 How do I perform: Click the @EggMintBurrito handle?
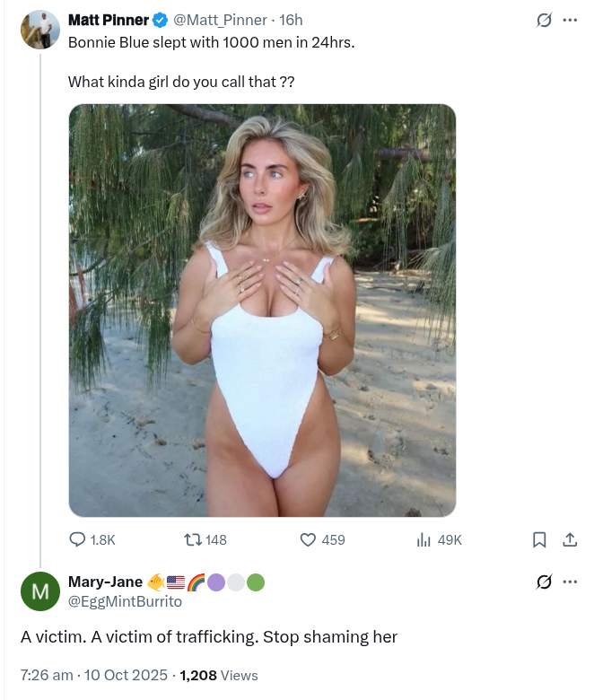click(125, 601)
